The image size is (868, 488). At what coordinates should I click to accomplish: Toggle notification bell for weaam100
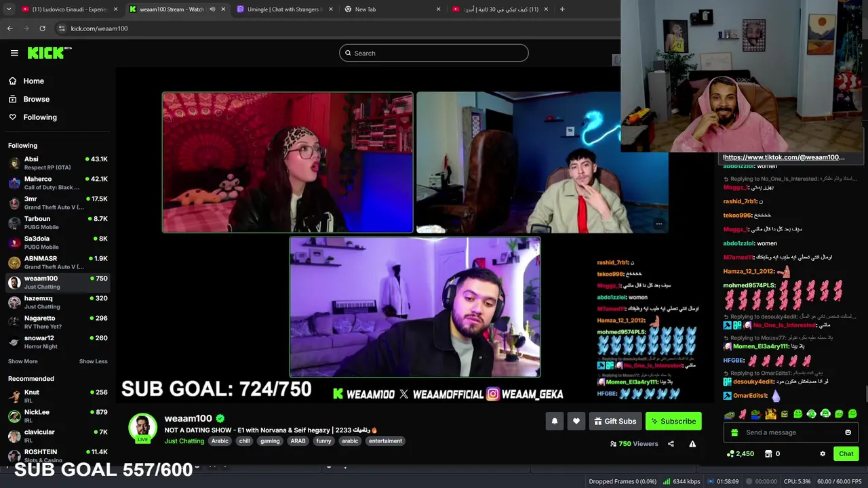click(554, 421)
